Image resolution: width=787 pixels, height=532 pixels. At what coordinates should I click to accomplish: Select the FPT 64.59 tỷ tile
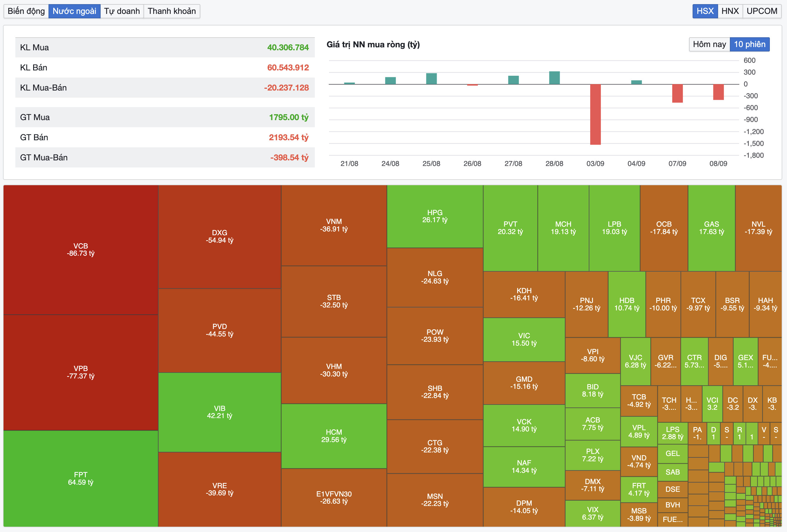[80, 478]
